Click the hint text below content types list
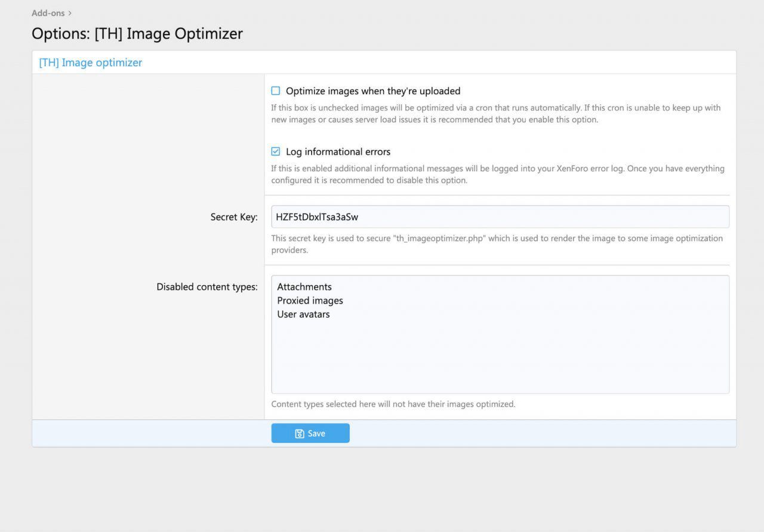The image size is (764, 532). point(393,404)
